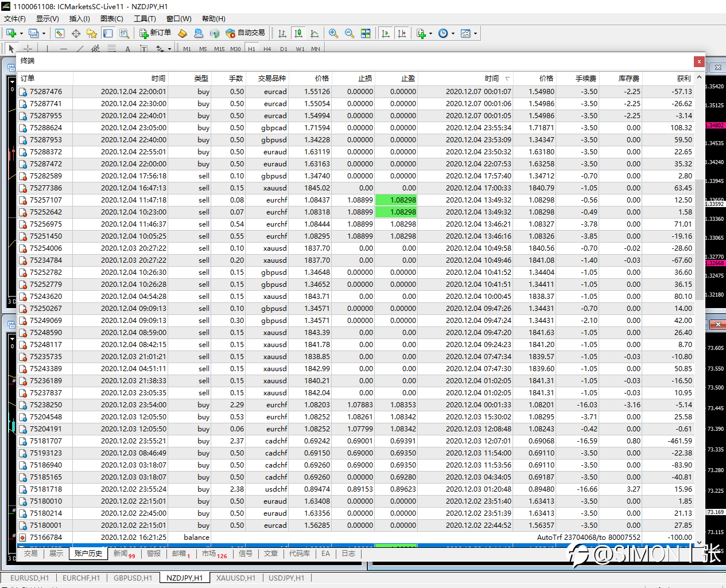
Task: Toggle the Market Watch window icon
Action: pos(60,33)
